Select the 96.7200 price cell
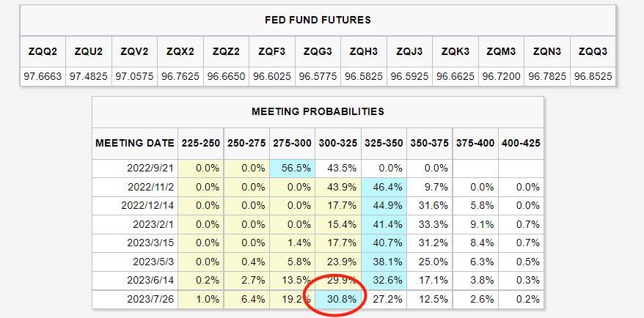This screenshot has width=644, height=318. [x=501, y=76]
